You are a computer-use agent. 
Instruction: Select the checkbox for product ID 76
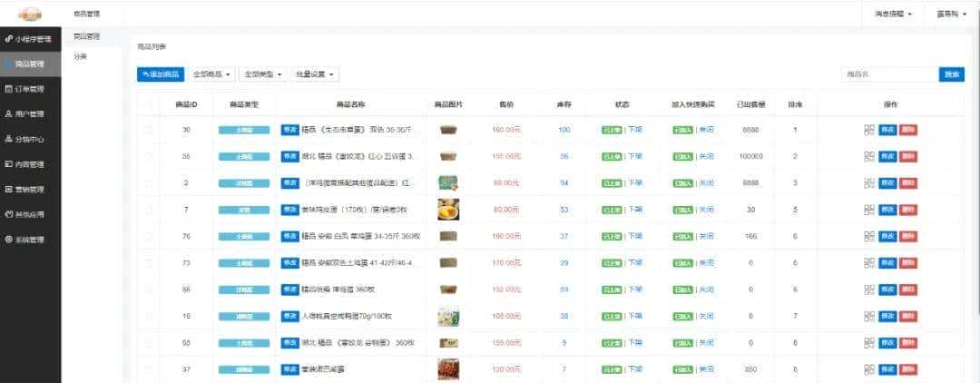[149, 236]
